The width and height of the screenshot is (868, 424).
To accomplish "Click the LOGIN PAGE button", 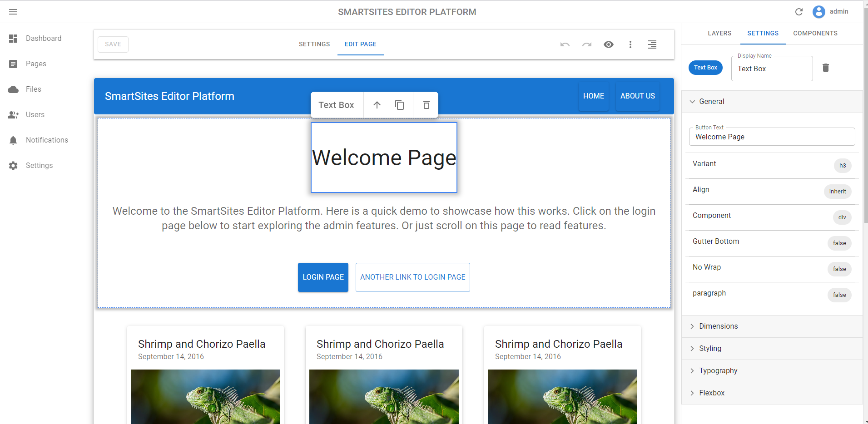I will point(322,277).
